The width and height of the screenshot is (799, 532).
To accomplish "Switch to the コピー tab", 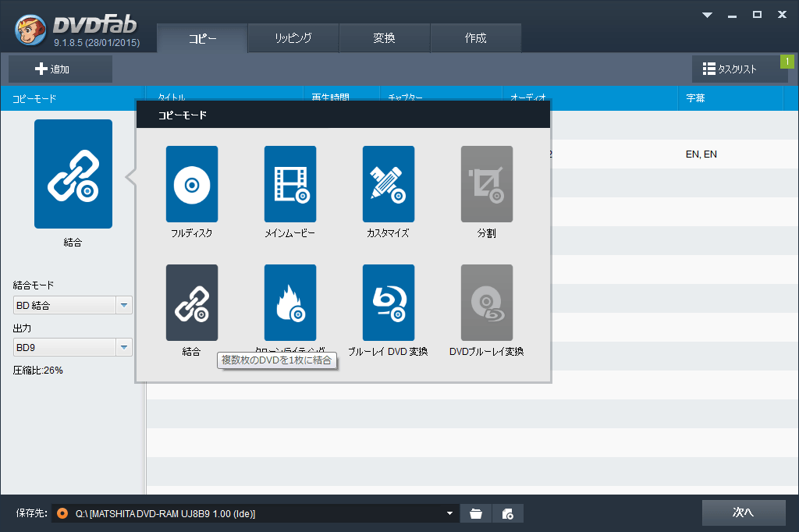I will (x=202, y=38).
